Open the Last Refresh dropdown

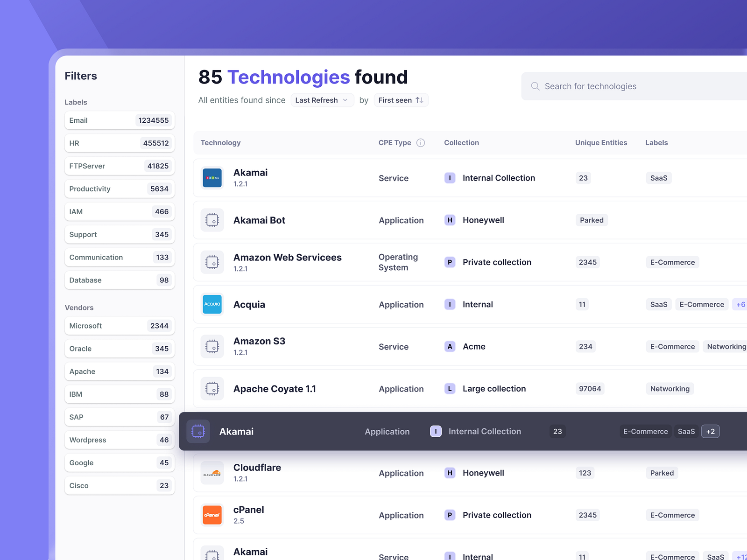click(322, 100)
